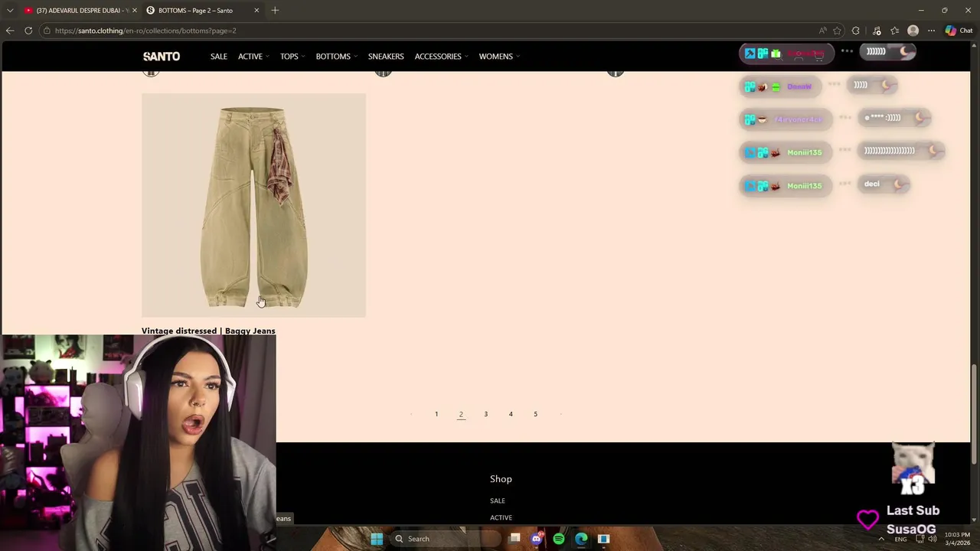The width and height of the screenshot is (980, 551).
Task: Select the BOTTOMS – Page 2 – Santo tab
Action: coord(203,11)
